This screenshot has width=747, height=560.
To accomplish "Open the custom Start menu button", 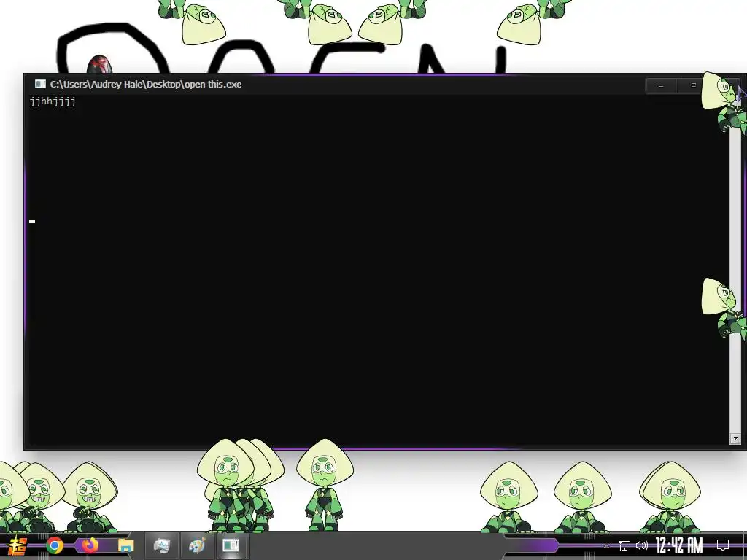I will point(17,545).
